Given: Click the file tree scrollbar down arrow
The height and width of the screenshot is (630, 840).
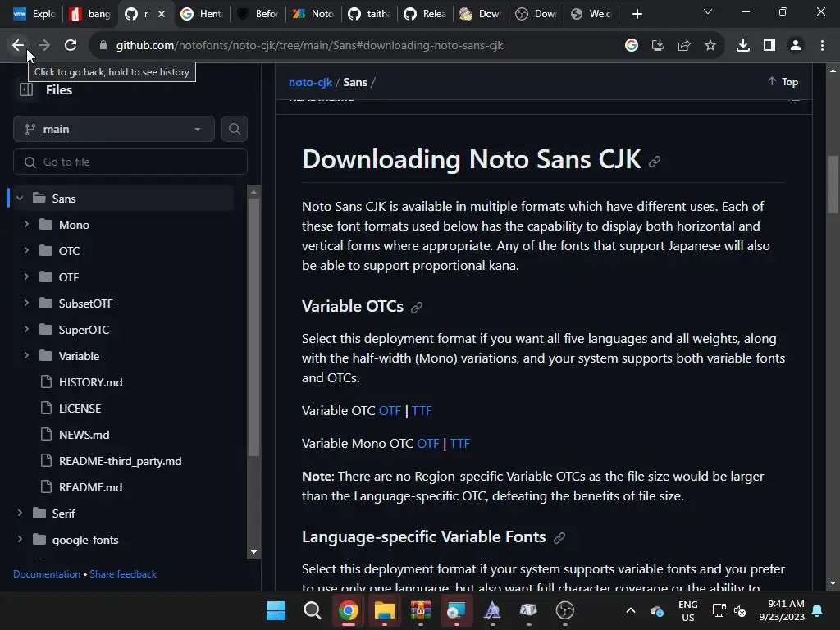Looking at the screenshot, I should click(x=254, y=552).
